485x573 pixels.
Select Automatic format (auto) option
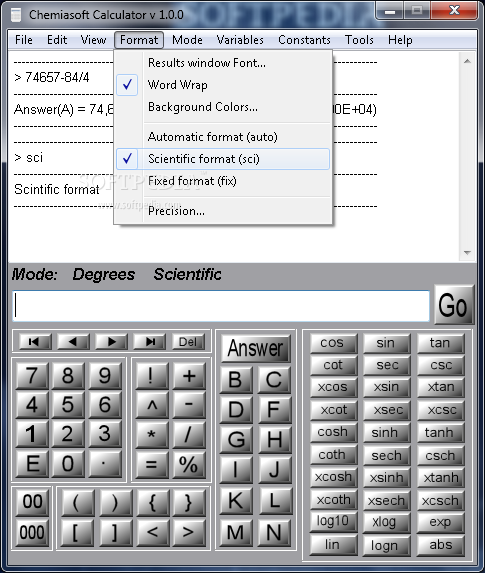tap(223, 137)
